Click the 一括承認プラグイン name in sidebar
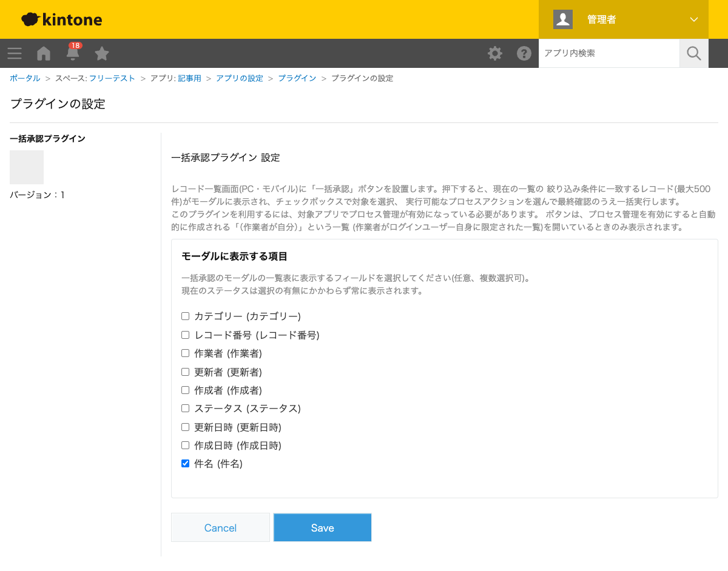The image size is (728, 571). click(47, 139)
